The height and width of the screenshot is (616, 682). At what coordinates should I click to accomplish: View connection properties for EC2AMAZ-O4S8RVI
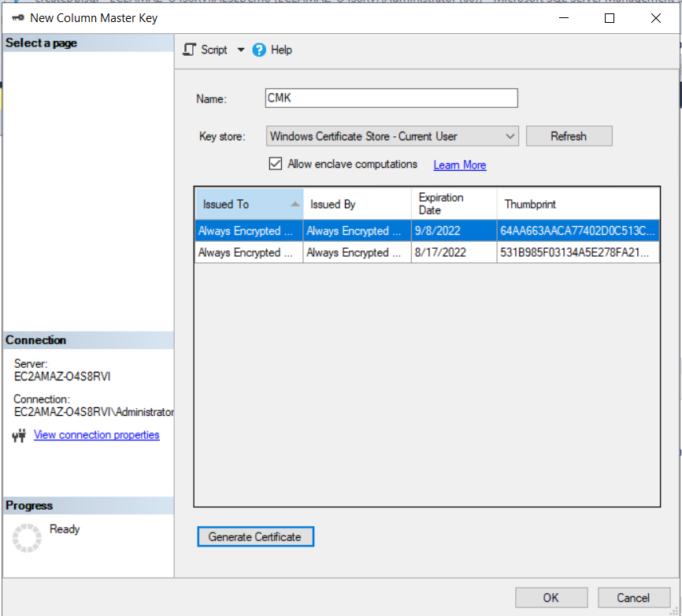point(96,435)
